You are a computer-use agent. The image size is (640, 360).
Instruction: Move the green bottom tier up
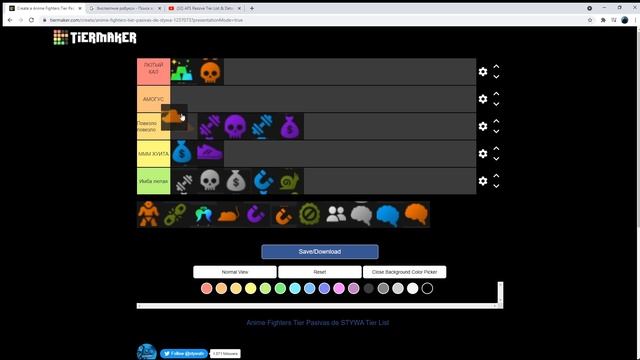(496, 176)
